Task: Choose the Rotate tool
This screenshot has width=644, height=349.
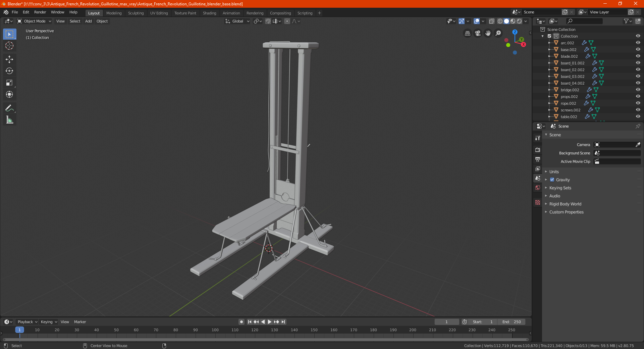Action: [x=9, y=71]
